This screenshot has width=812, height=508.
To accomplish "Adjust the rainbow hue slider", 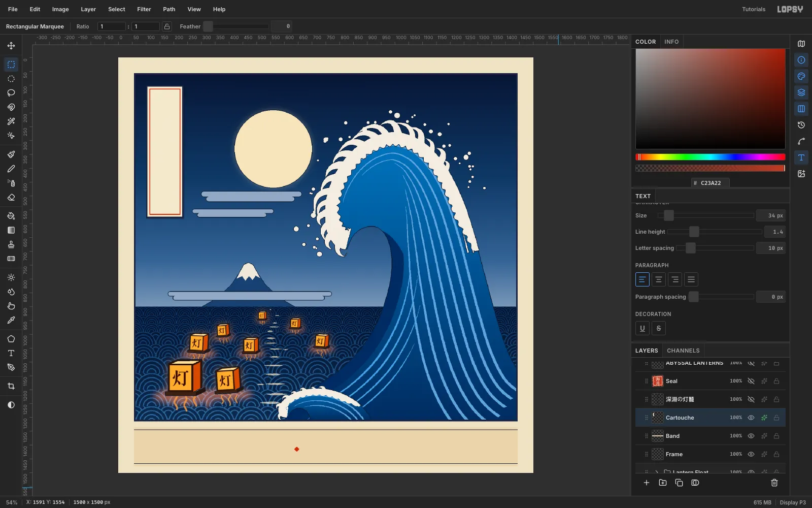I will point(710,157).
